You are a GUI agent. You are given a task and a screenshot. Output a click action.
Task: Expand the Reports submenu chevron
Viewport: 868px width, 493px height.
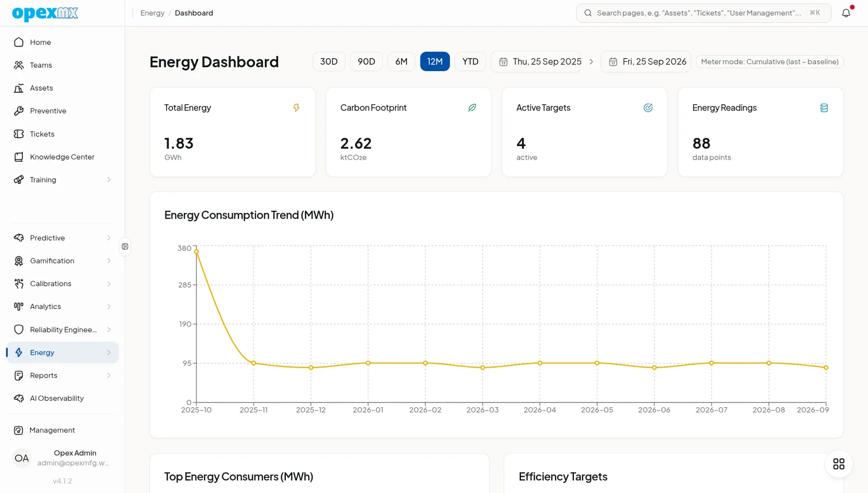point(108,375)
